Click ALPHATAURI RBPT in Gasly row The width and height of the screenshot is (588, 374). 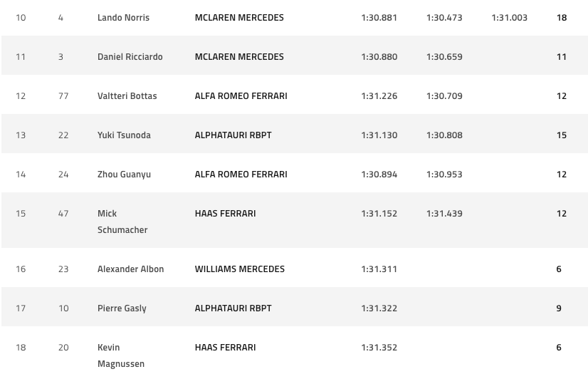pyautogui.click(x=233, y=308)
